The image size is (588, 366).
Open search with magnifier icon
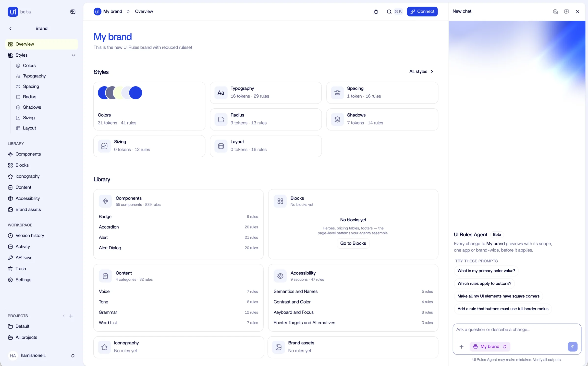coord(389,12)
